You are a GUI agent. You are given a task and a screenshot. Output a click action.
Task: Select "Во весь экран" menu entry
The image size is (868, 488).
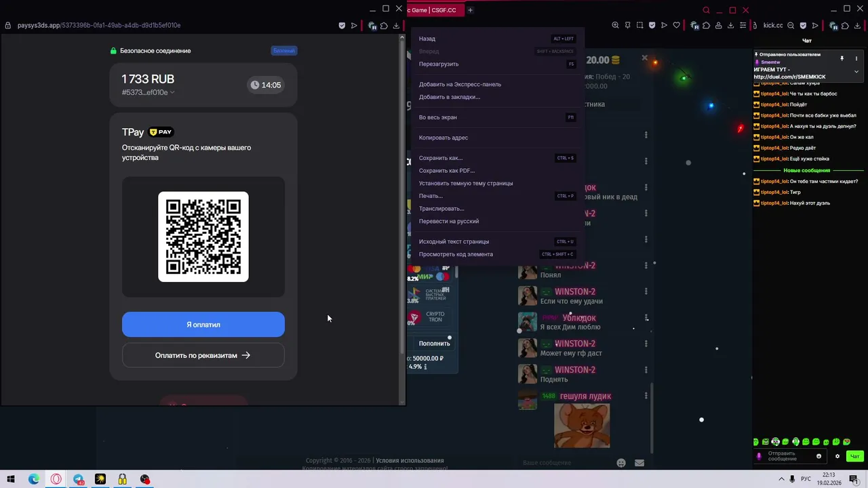497,117
